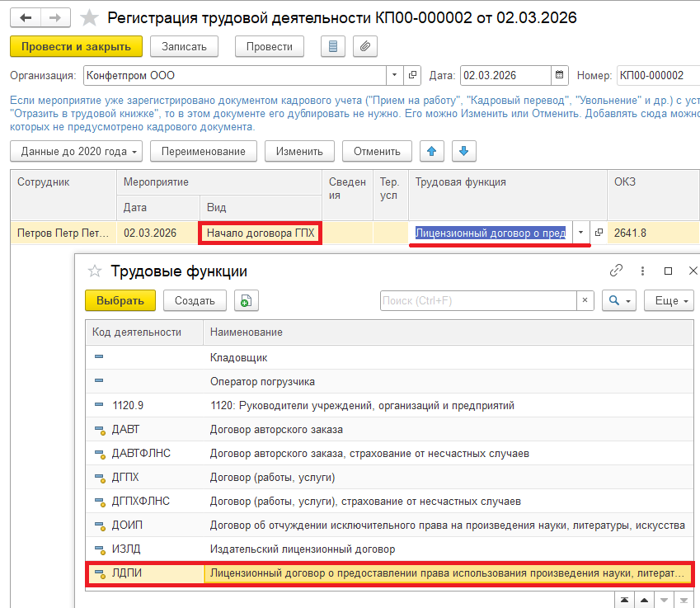Screen dimensions: 700x608
Task: Click the Отменить button
Action: pyautogui.click(x=378, y=152)
